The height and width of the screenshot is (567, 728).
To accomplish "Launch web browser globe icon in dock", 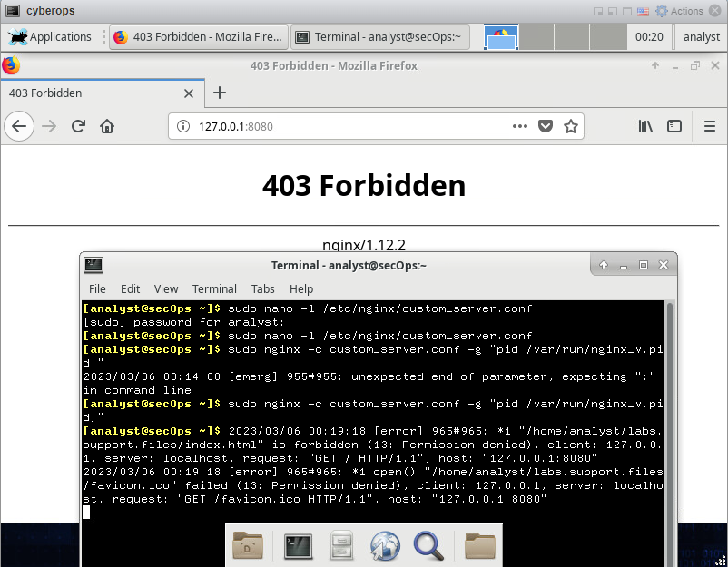I will click(x=385, y=545).
